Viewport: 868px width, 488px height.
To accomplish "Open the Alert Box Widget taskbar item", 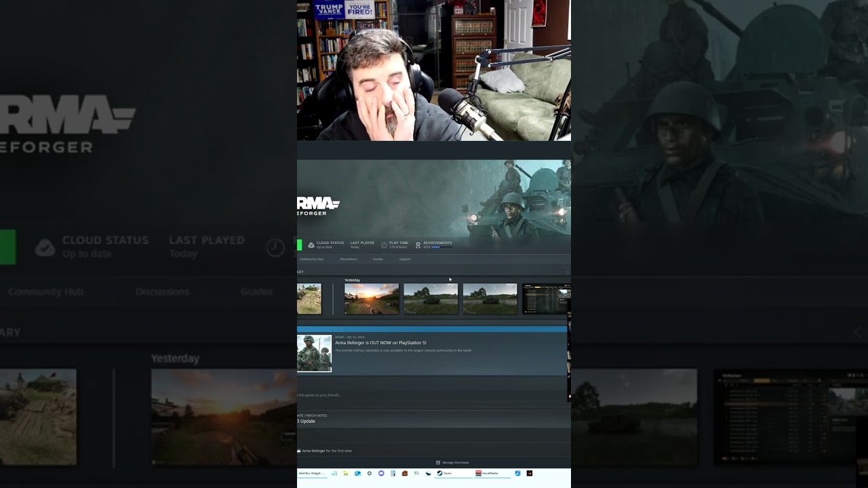I will pyautogui.click(x=312, y=473).
